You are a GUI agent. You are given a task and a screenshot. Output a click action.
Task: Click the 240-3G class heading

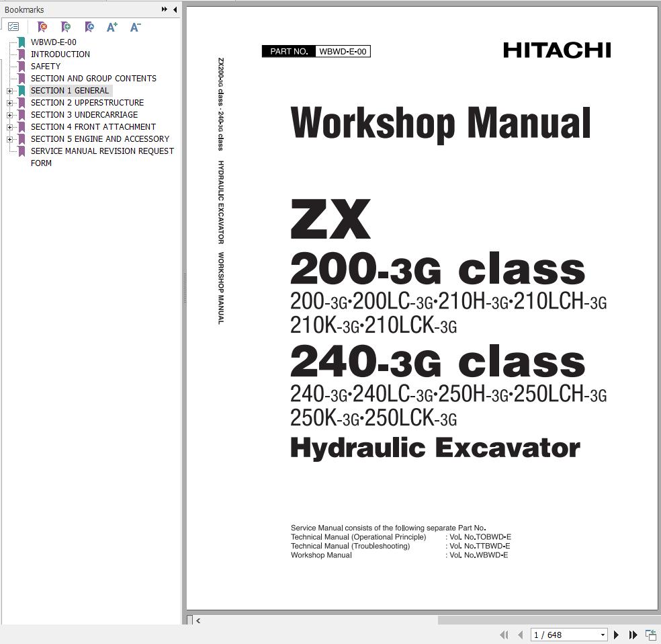tap(437, 362)
